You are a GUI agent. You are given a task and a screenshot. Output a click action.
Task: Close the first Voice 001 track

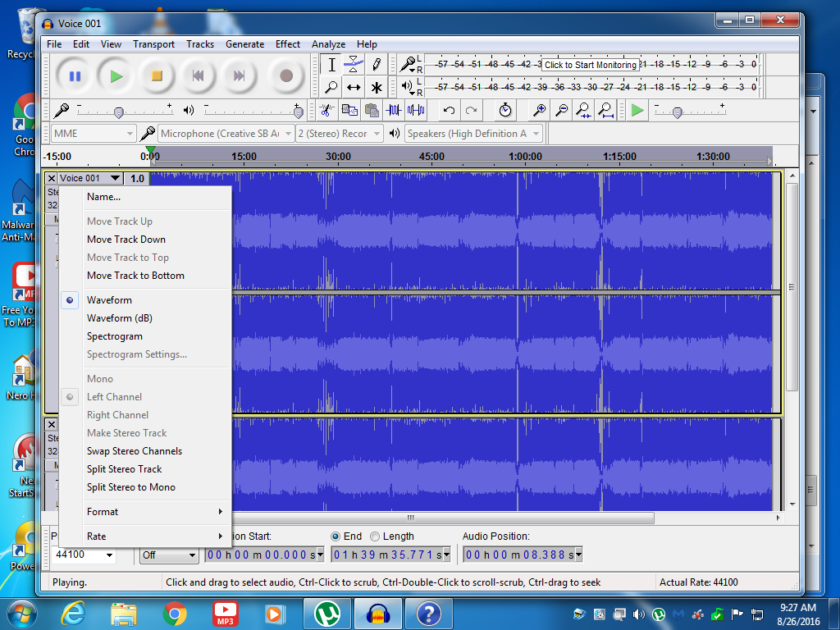(x=52, y=178)
